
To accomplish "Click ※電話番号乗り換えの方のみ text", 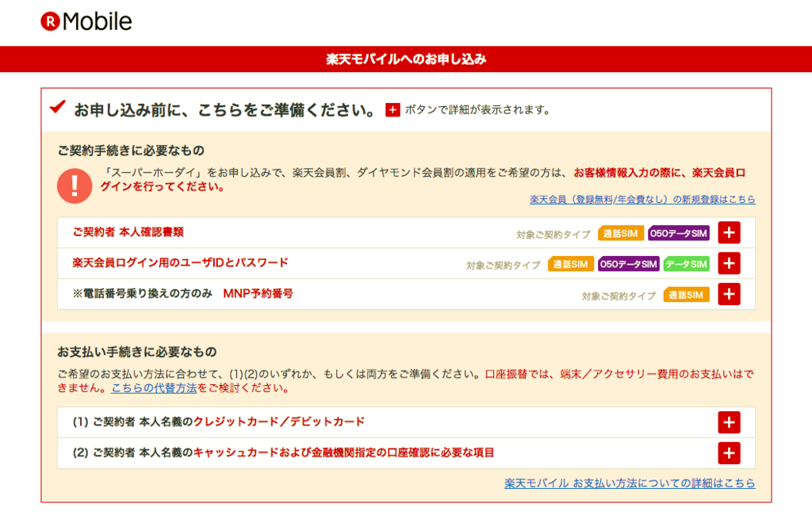I will [x=143, y=293].
